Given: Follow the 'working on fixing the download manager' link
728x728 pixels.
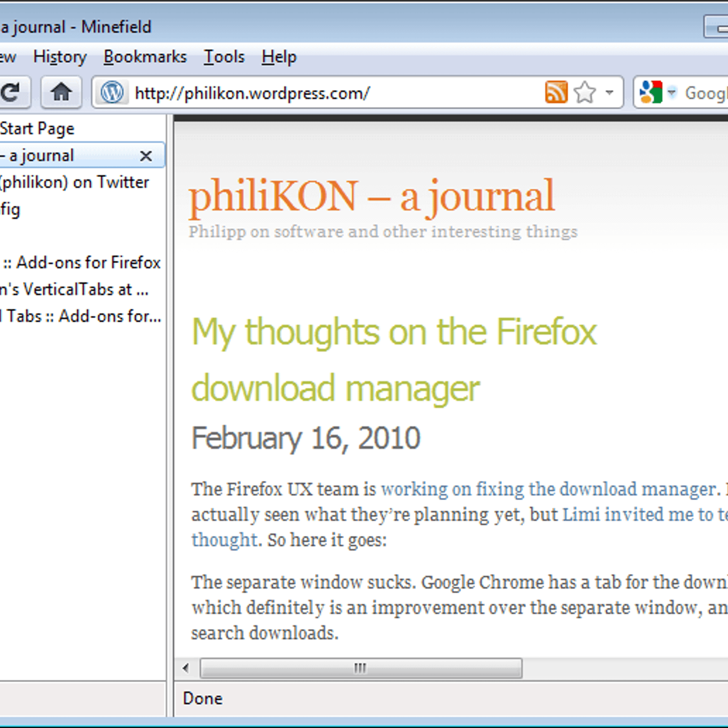Looking at the screenshot, I should point(548,489).
